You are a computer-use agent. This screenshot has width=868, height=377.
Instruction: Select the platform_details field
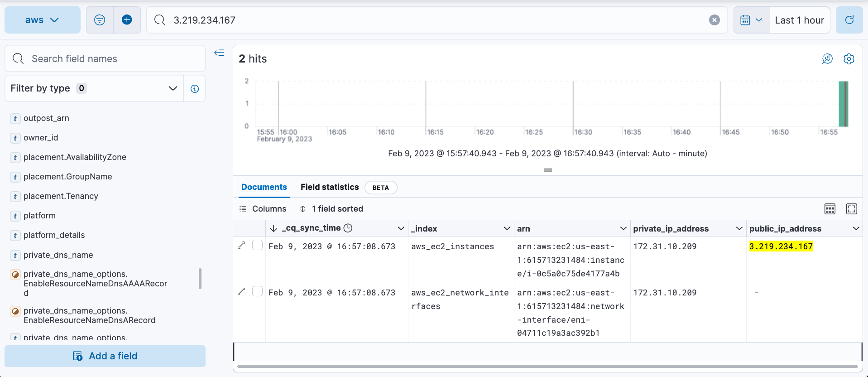(x=54, y=235)
